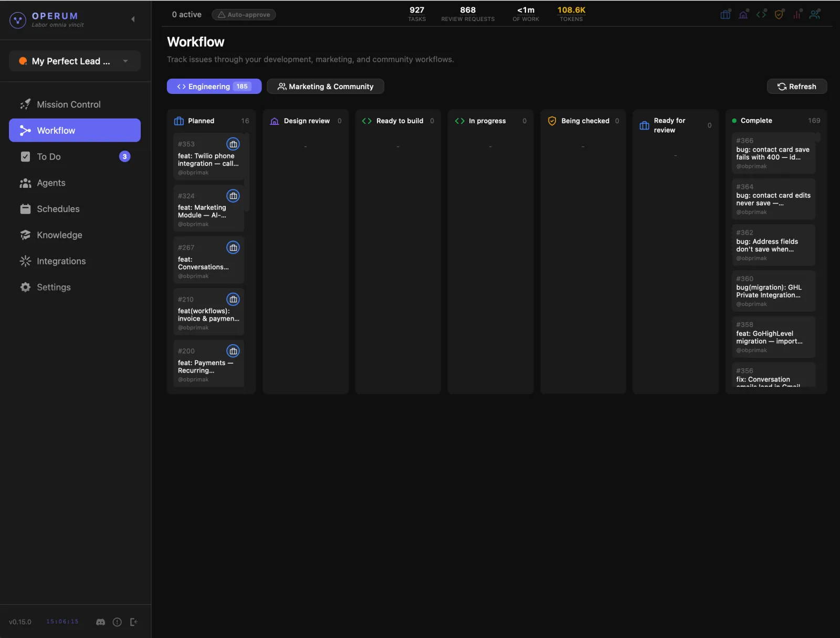Toggle the briefcase icon on task #353
This screenshot has width=840, height=638.
click(x=234, y=144)
